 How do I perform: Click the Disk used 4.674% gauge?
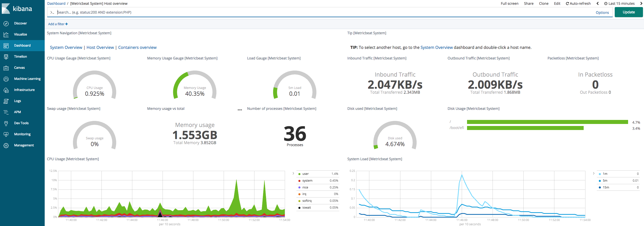coord(395,135)
